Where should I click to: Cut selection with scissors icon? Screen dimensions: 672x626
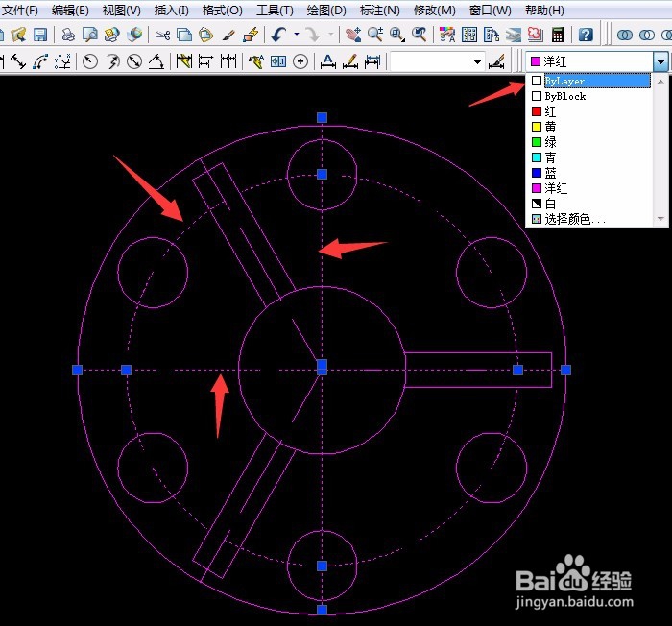162,35
